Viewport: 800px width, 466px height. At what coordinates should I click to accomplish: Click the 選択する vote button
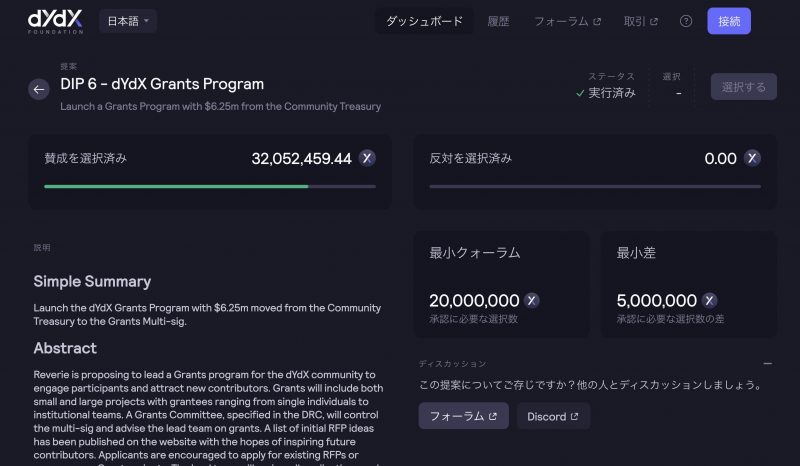point(743,87)
